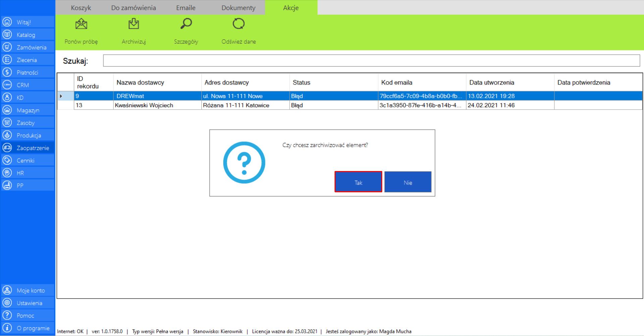This screenshot has height=336, width=644.
Task: Click the date cell 24.02.2021 11:46
Action: (510, 105)
